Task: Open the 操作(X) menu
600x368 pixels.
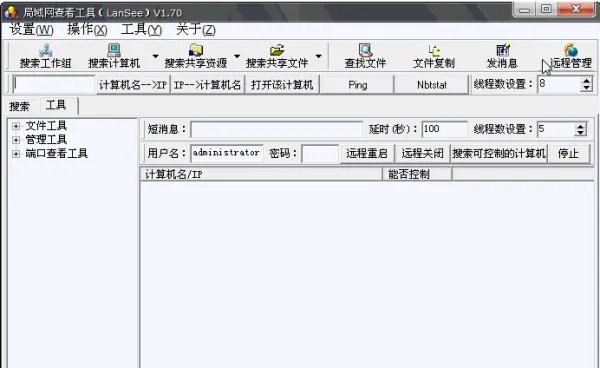Action: (87, 29)
